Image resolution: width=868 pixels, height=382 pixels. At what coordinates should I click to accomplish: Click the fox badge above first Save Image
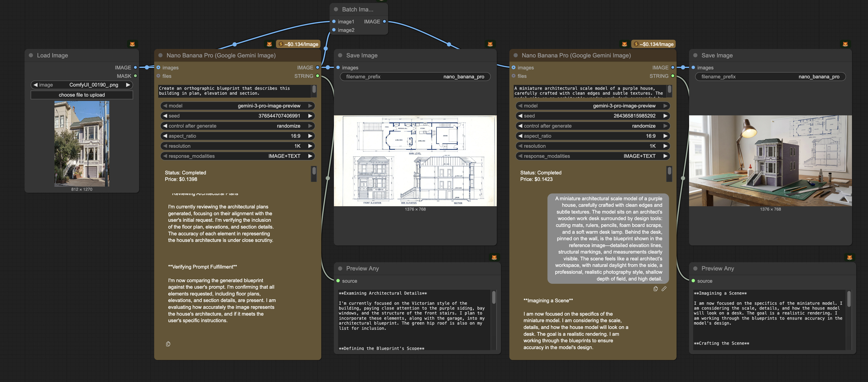(490, 44)
